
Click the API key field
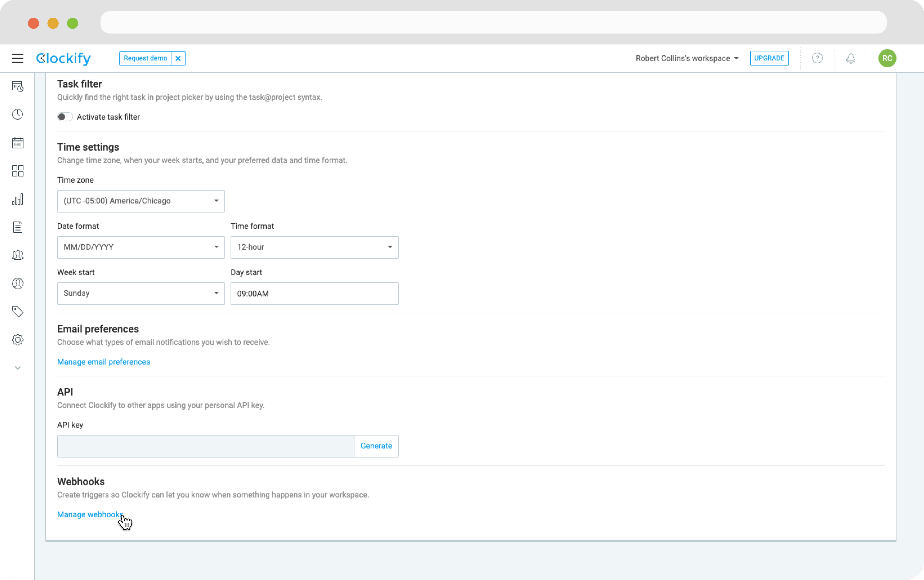(205, 446)
